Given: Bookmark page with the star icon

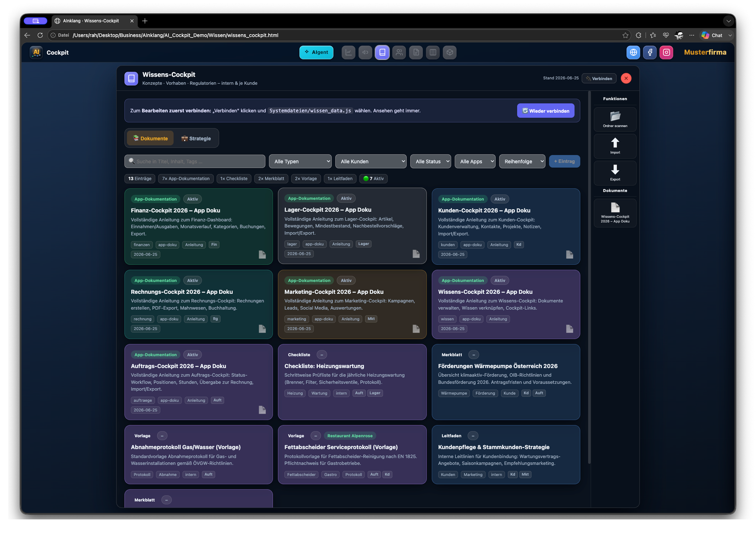Looking at the screenshot, I should [626, 35].
